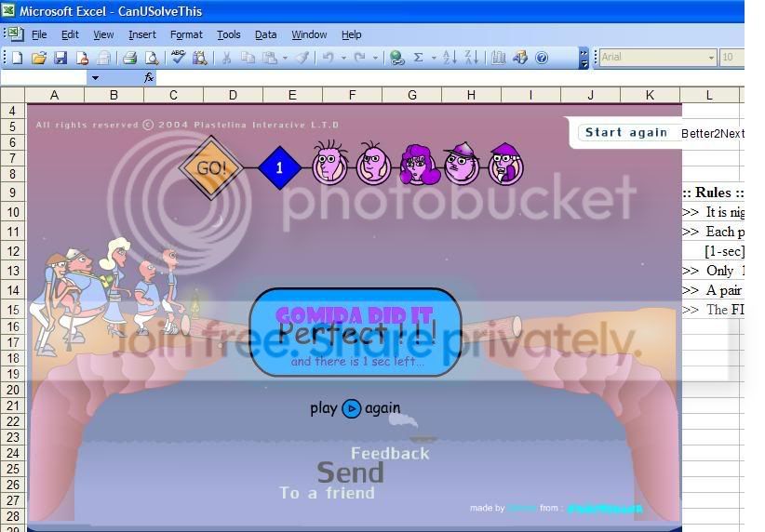
Task: Click the fx Insert Function icon
Action: 149,77
